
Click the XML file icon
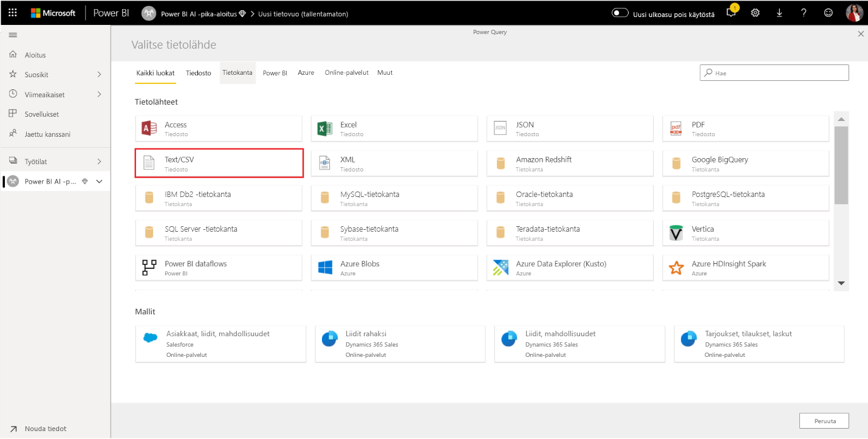pos(325,163)
